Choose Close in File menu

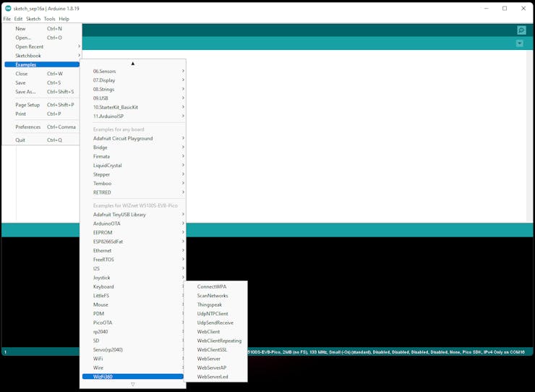pyautogui.click(x=42, y=74)
